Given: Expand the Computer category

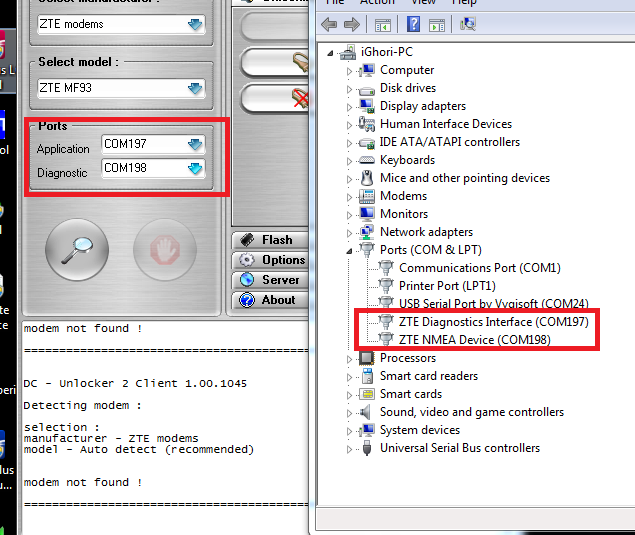Looking at the screenshot, I should 349,71.
